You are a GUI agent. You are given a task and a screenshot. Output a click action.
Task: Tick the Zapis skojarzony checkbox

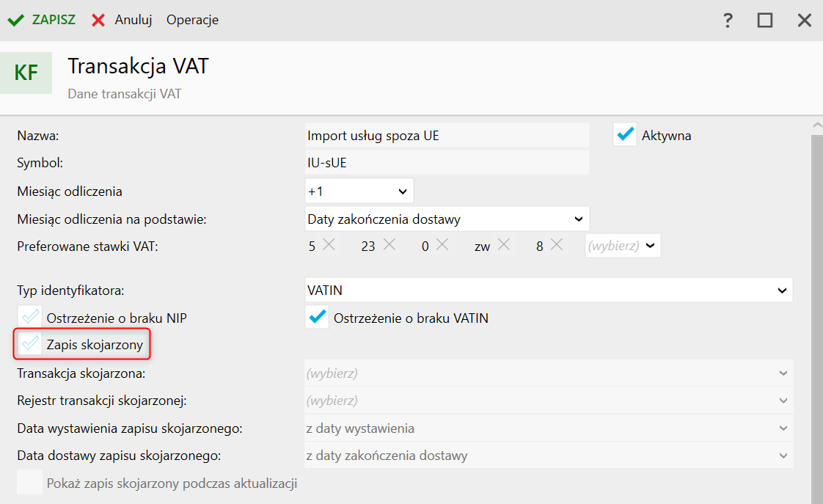(30, 343)
